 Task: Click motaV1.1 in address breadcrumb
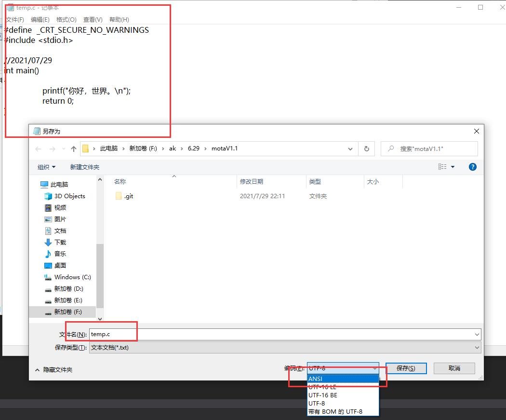click(x=225, y=149)
